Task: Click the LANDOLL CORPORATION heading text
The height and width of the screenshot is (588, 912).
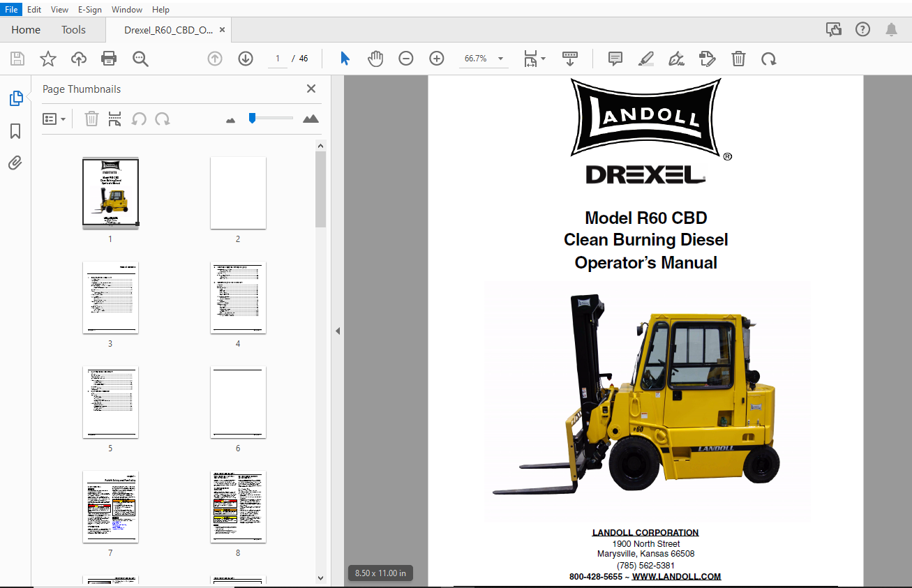Action: [645, 532]
